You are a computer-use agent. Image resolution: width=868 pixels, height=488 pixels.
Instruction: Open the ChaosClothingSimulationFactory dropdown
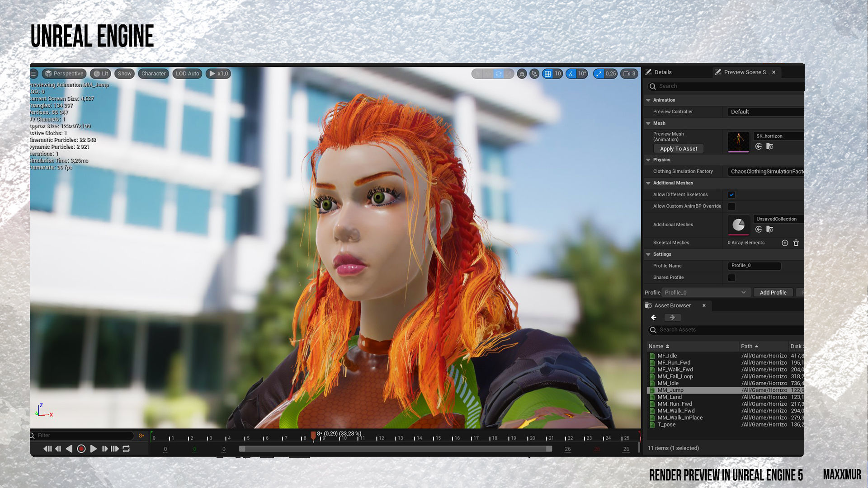766,171
